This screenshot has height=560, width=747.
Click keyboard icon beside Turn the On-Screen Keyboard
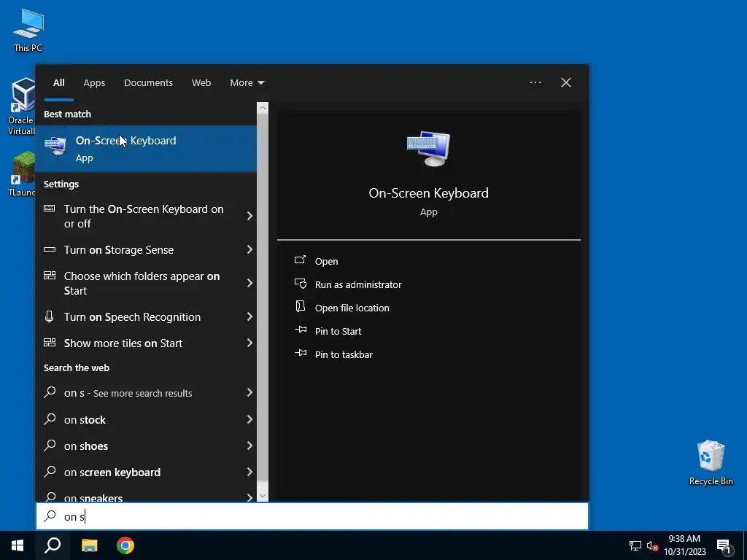(x=50, y=209)
